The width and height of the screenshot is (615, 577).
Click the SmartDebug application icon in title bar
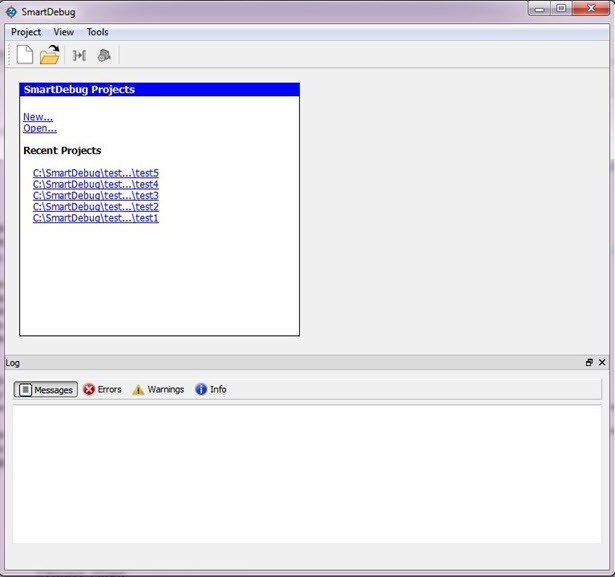(11, 12)
